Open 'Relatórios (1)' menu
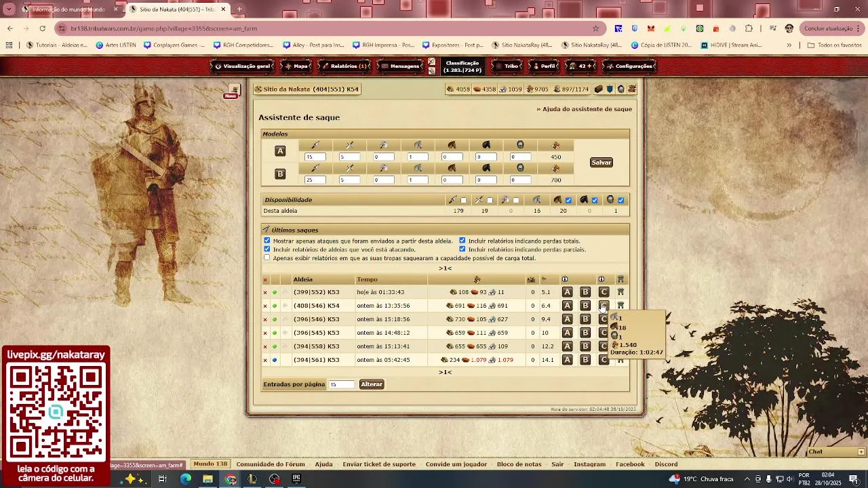This screenshot has height=488, width=868. tap(344, 66)
